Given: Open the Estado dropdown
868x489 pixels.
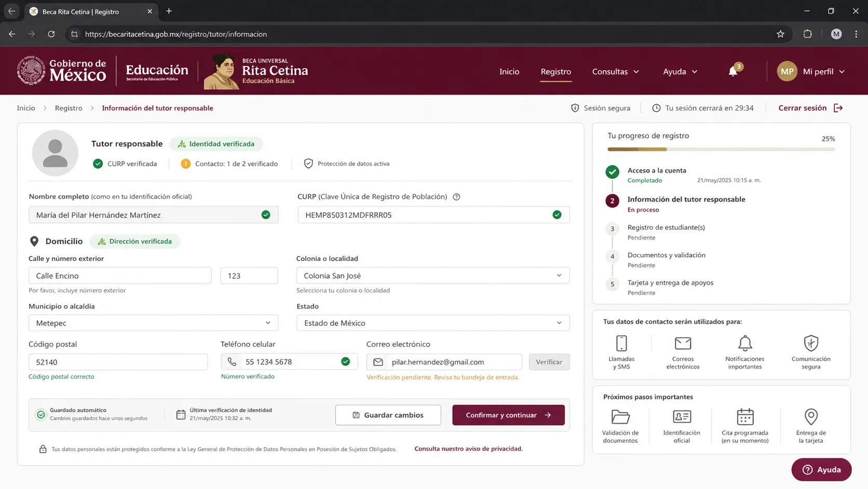Looking at the screenshot, I should tap(433, 323).
